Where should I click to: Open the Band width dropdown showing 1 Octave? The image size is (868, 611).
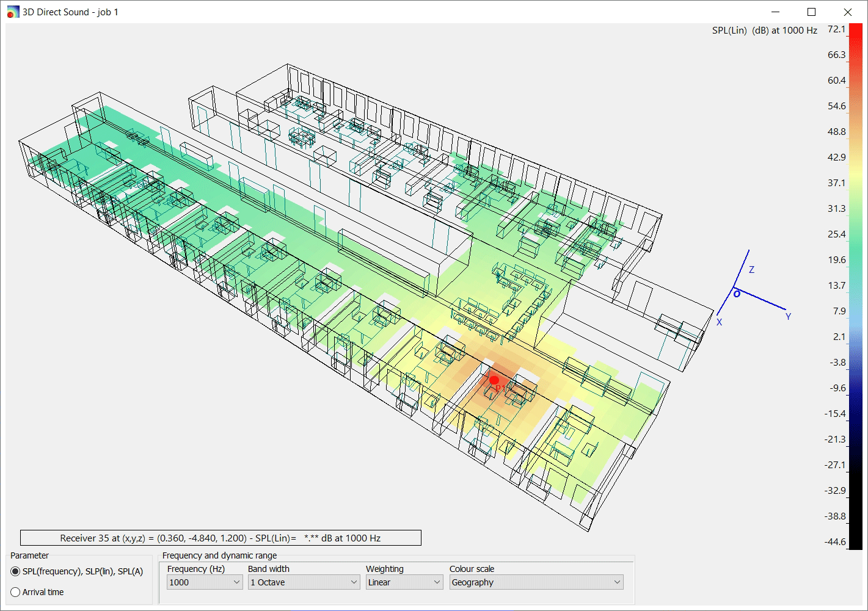pos(304,582)
